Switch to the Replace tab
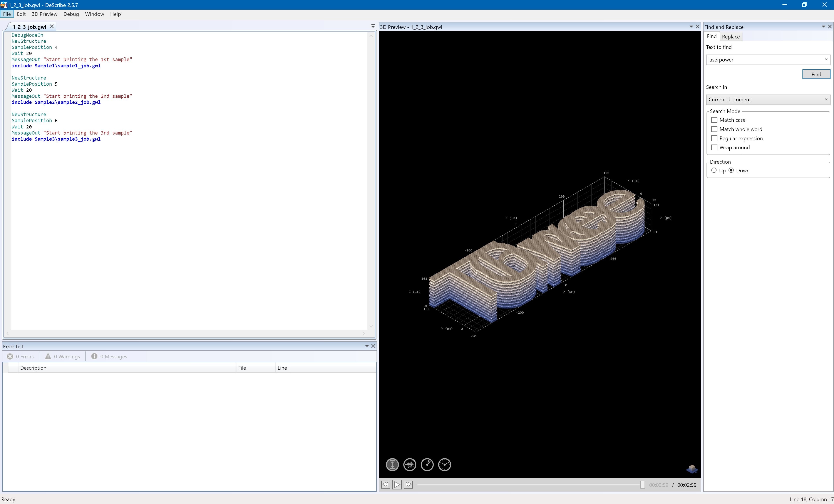Image resolution: width=834 pixels, height=504 pixels. pyautogui.click(x=731, y=37)
